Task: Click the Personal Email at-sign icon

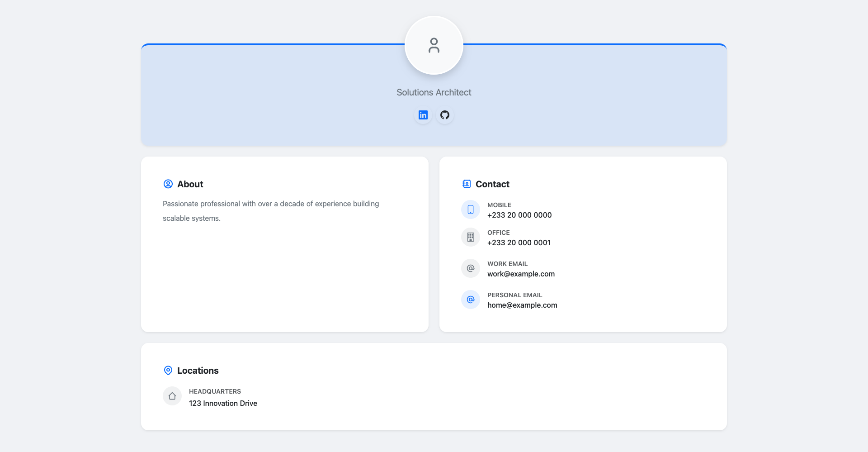Action: coord(471,300)
